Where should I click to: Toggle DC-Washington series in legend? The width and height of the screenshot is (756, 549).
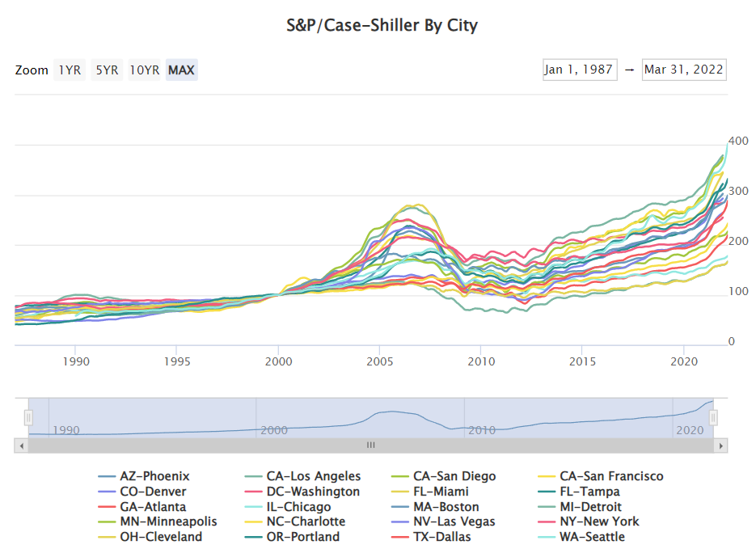click(302, 492)
